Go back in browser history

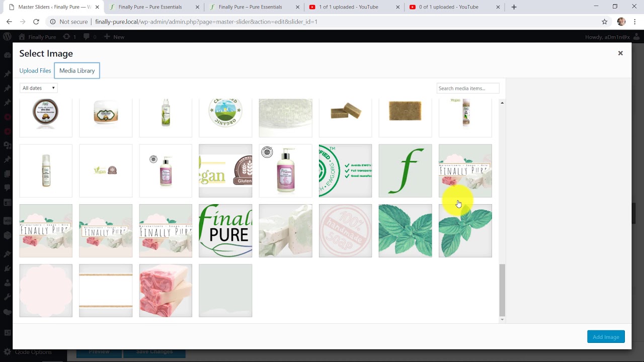(9, 22)
